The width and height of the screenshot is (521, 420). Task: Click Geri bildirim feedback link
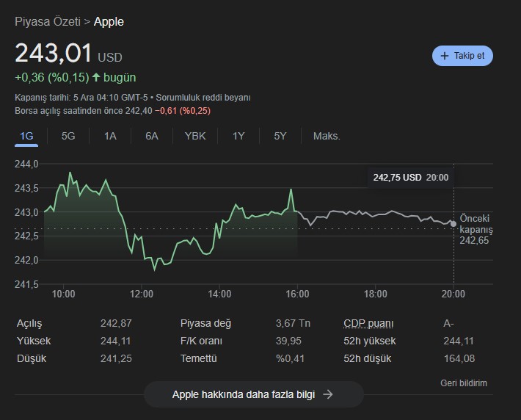click(464, 383)
